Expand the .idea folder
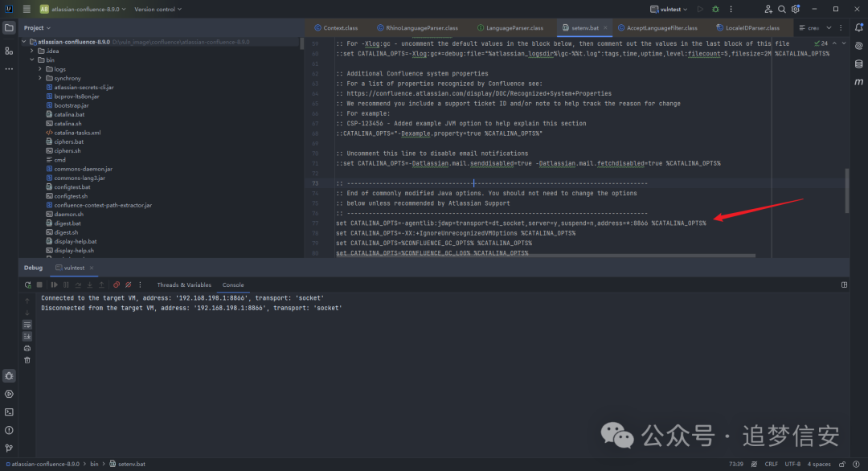Viewport: 868px width, 471px height. click(32, 51)
